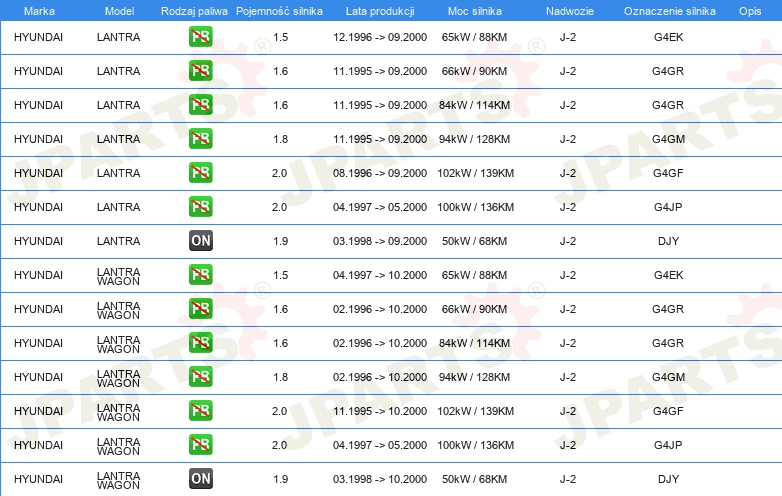Viewport: 782px width, 496px height.
Task: Click 50kW / 68KM in 03.1998 -> 09.2000 row
Action: (x=474, y=241)
